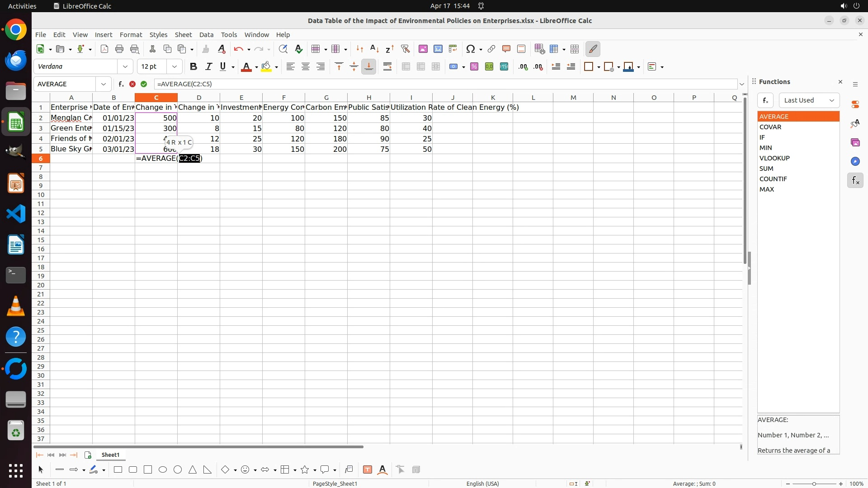Toggle Wrap Text button
This screenshot has width=868, height=488.
click(387, 66)
